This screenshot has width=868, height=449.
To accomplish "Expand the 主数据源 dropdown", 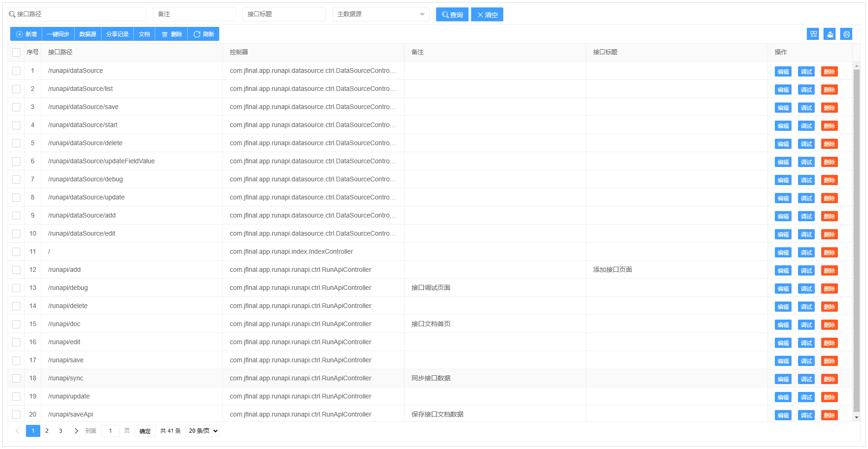I will [380, 14].
